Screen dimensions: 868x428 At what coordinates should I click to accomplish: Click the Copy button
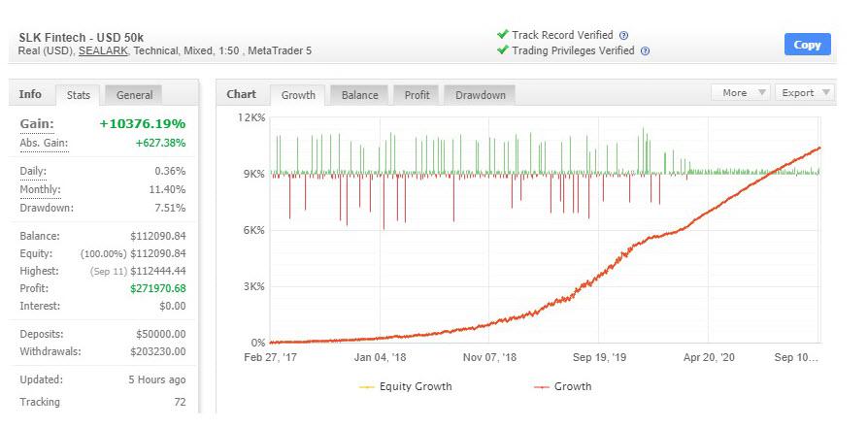[x=807, y=45]
